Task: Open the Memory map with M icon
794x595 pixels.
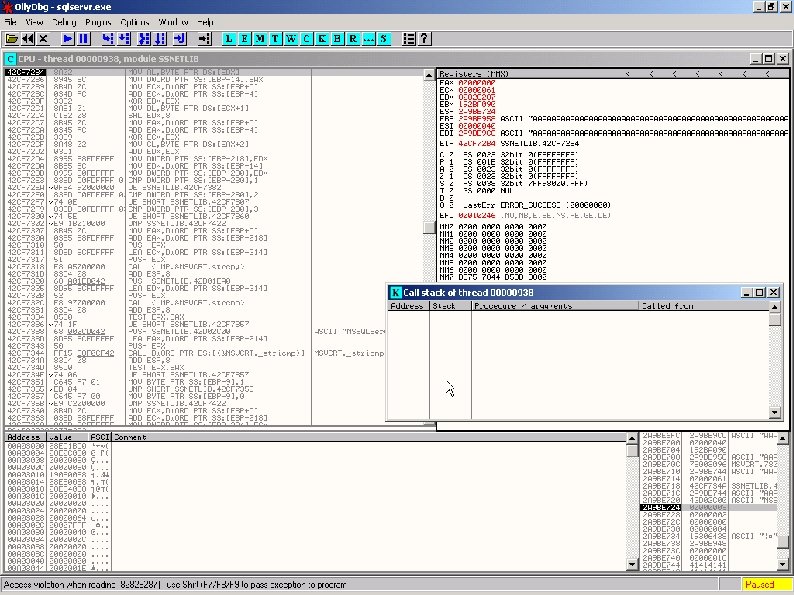Action: click(x=260, y=38)
